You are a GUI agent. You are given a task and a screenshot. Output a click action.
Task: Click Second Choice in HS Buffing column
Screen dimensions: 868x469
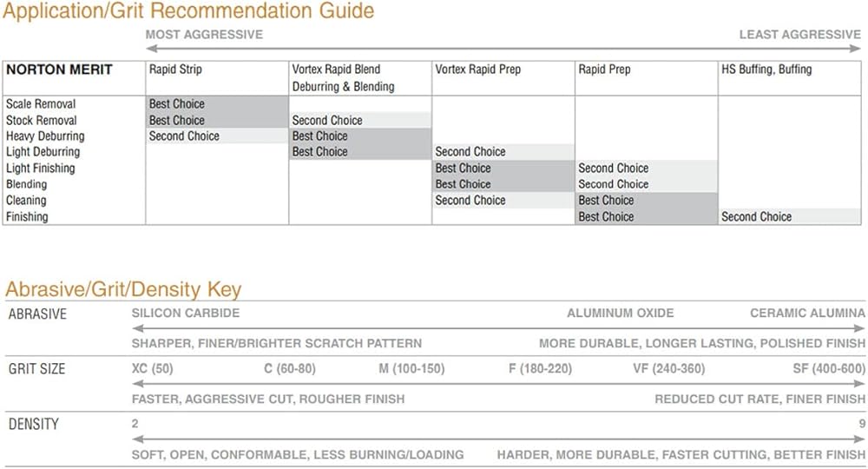757,217
